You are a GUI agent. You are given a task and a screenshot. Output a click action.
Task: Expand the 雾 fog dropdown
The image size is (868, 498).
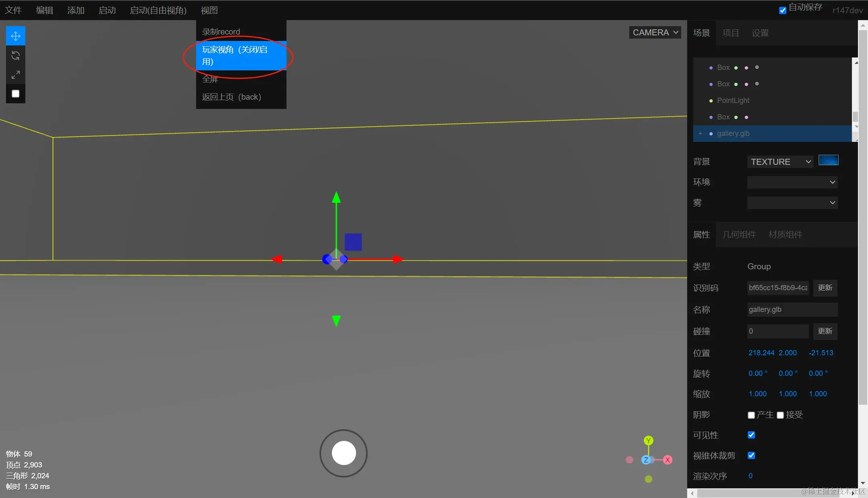[x=792, y=203]
